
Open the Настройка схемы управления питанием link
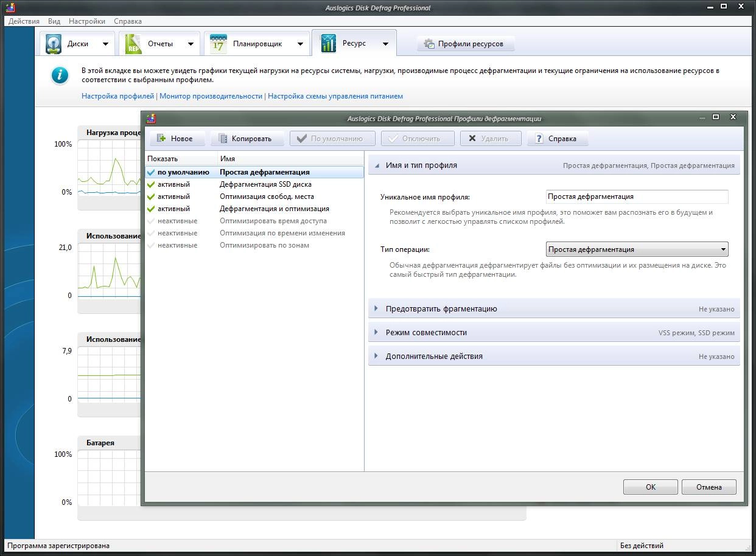pyautogui.click(x=335, y=96)
